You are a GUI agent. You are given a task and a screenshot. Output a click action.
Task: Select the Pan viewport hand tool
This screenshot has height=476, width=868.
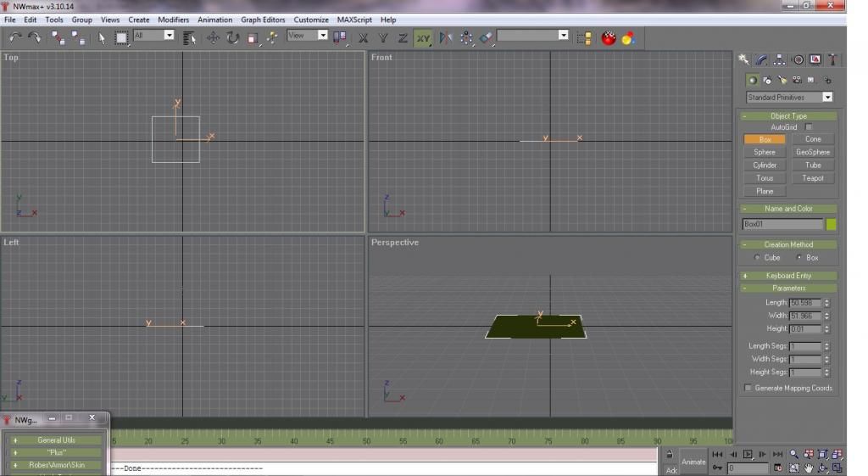tap(809, 468)
